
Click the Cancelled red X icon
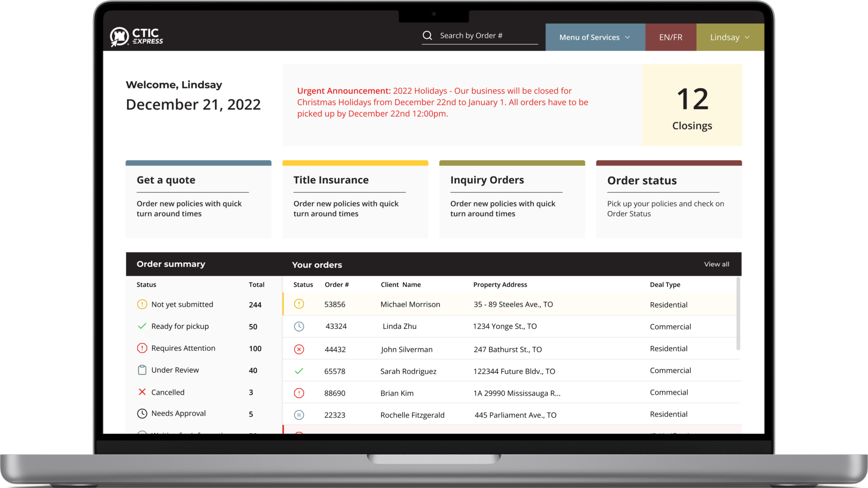(x=142, y=392)
